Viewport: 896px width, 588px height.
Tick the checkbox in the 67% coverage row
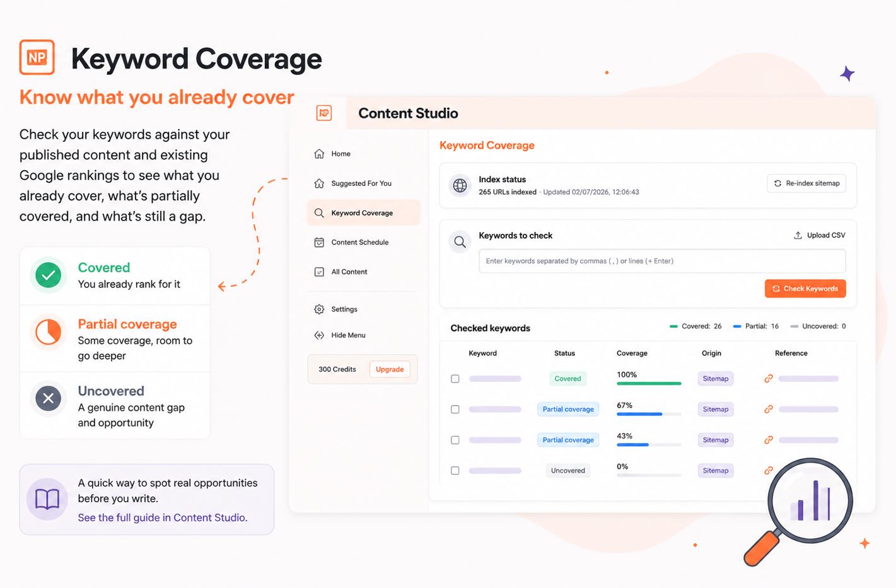[x=455, y=409]
